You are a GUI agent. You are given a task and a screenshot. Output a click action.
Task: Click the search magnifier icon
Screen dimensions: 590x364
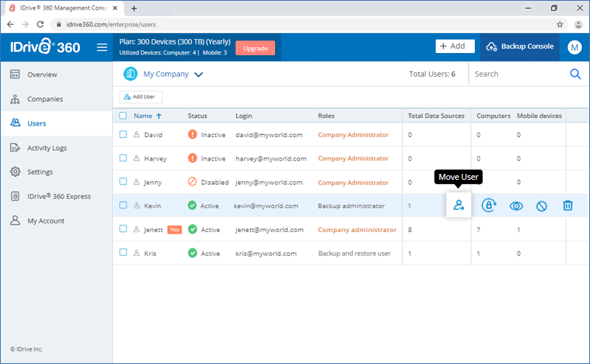click(575, 74)
